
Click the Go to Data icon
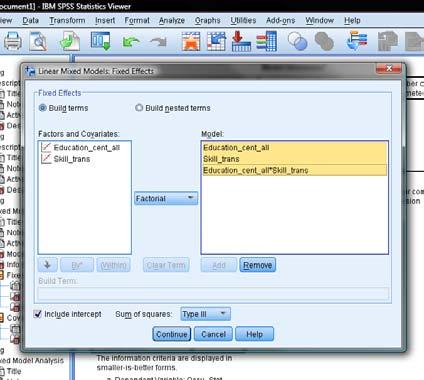click(x=191, y=41)
